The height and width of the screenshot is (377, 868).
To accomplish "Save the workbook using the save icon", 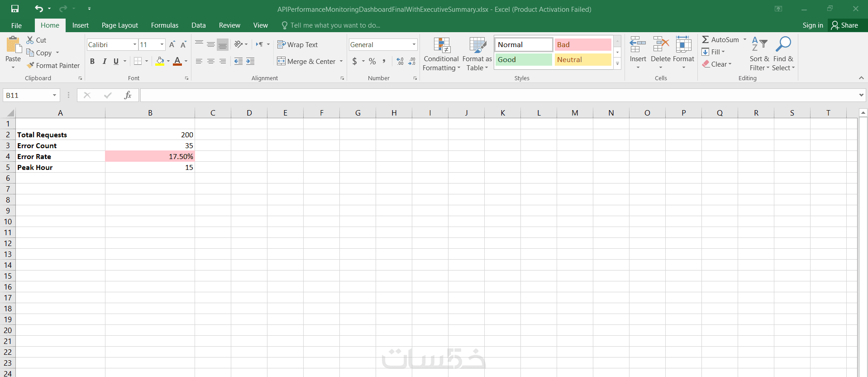I will (x=15, y=9).
